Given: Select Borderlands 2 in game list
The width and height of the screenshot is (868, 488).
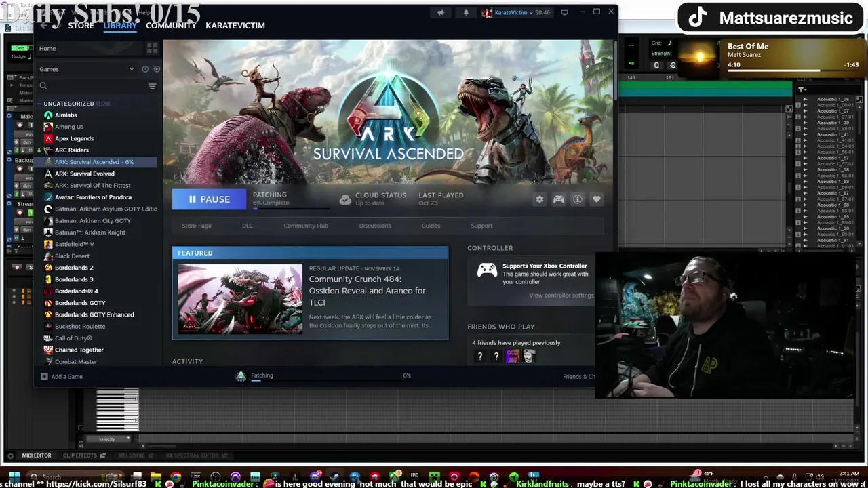Looking at the screenshot, I should tap(74, 268).
